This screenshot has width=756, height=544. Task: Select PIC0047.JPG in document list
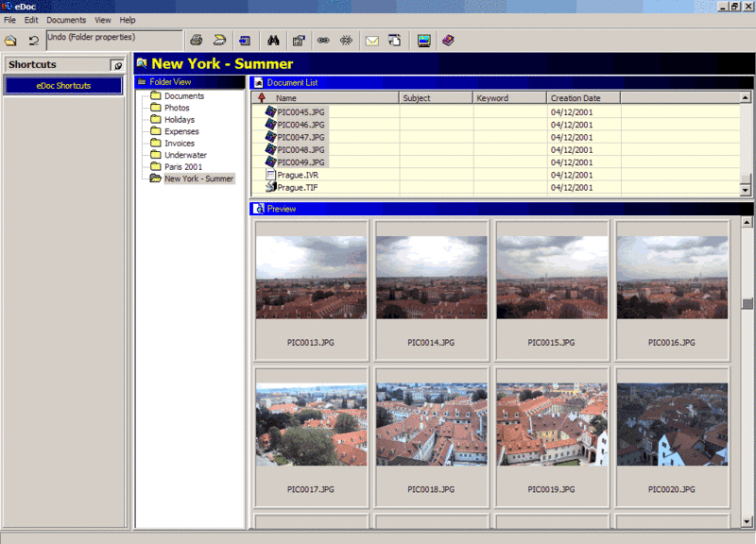tap(301, 137)
